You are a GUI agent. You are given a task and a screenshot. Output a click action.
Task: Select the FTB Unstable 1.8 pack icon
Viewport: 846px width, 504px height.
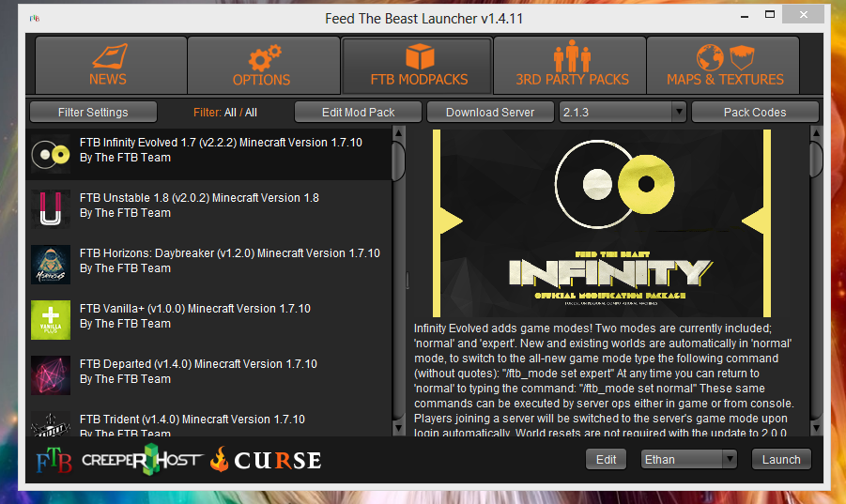[51, 209]
